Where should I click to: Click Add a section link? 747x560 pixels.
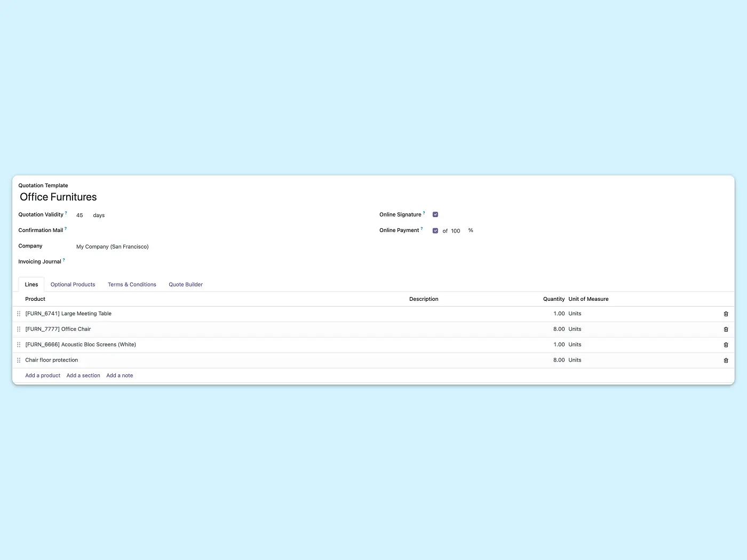click(x=83, y=376)
